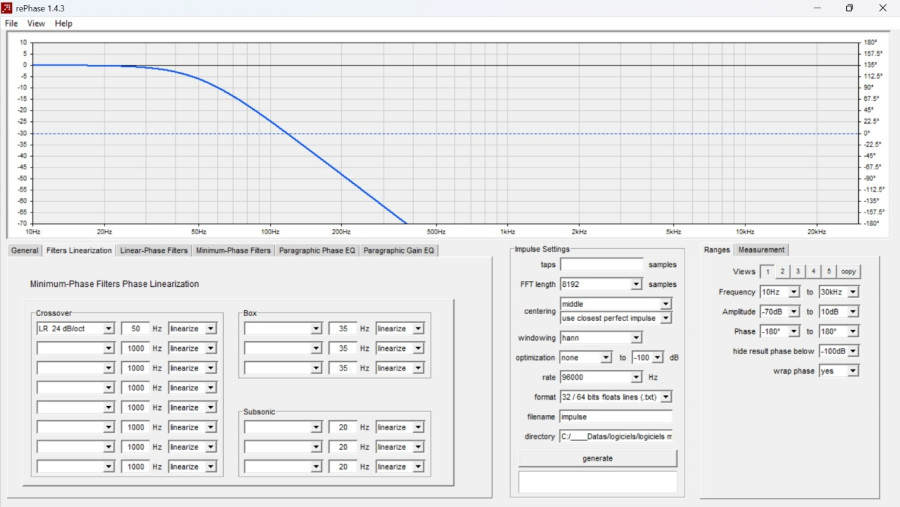Open Amplitude minimum -70dB dropdown
The image size is (900, 507).
pos(779,312)
